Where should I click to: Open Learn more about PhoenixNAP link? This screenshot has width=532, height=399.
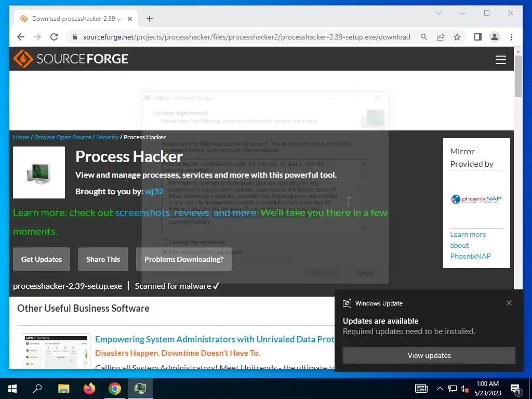[x=470, y=245]
